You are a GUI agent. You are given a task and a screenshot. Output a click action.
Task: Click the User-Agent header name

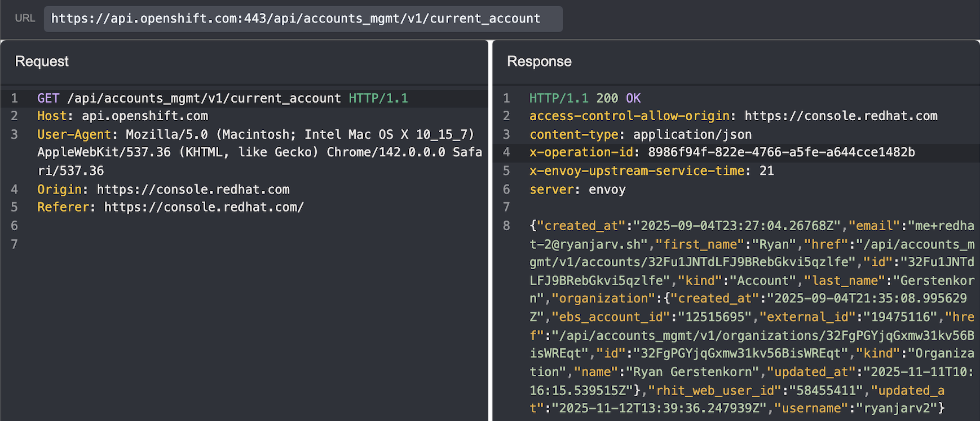point(74,134)
